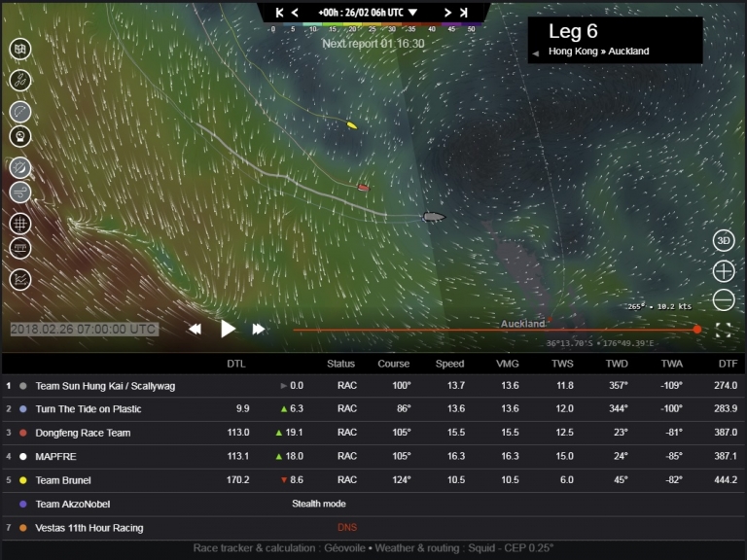747x560 pixels.
Task: Fast forward the race playback
Action: coord(258,329)
